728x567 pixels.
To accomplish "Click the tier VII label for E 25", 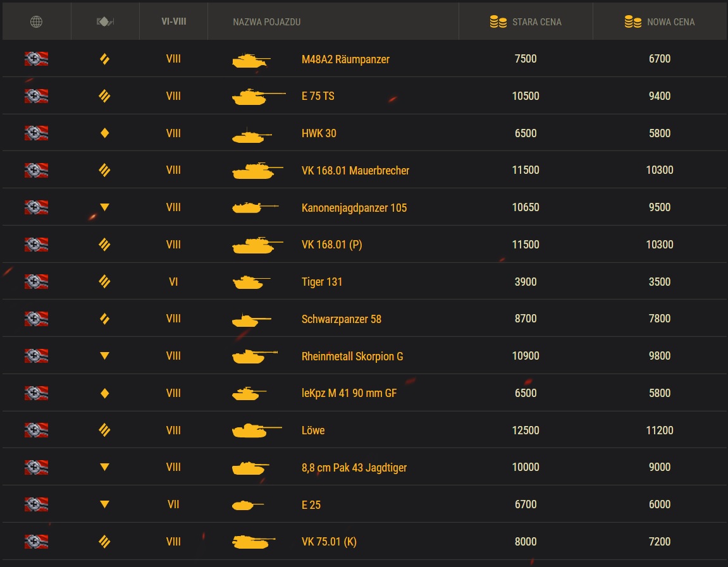I will pos(174,504).
